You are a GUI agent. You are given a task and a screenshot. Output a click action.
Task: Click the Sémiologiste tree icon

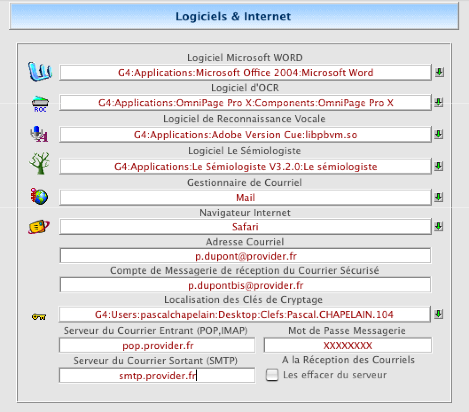[x=40, y=163]
